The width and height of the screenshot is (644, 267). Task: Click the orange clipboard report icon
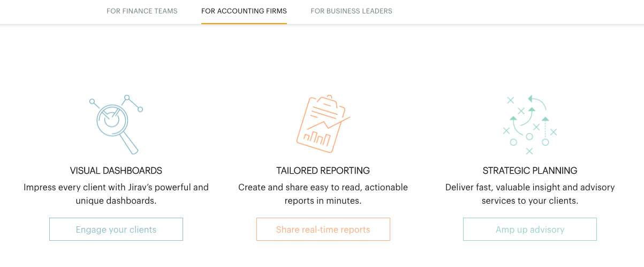pos(323,124)
